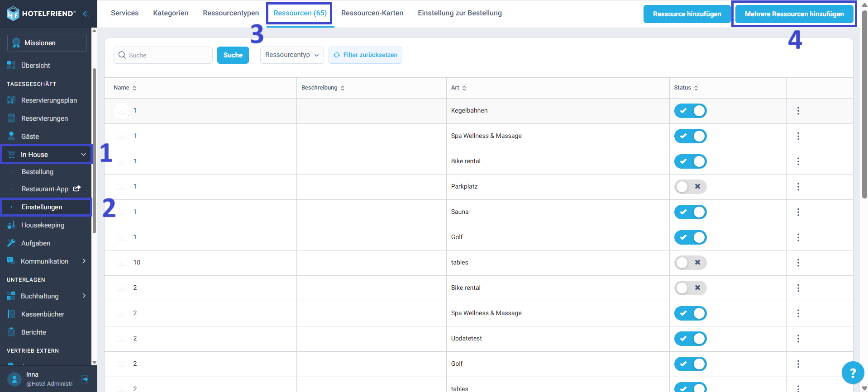
Task: Open row menu for Kegelbahnen resource
Action: point(798,111)
